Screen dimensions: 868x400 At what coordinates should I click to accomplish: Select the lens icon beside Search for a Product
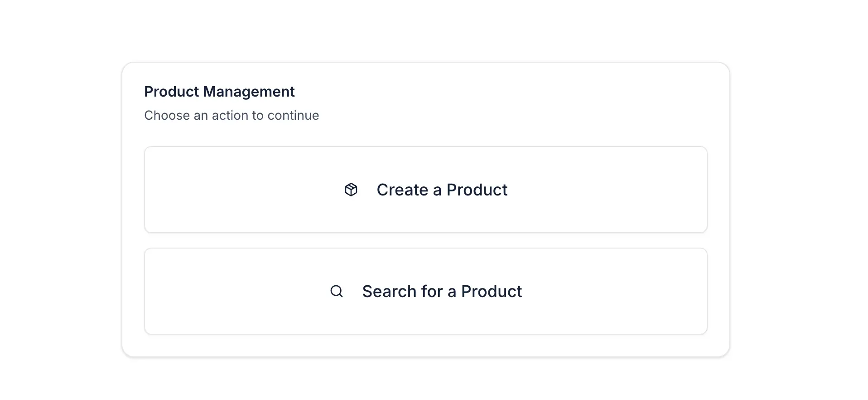click(x=336, y=291)
